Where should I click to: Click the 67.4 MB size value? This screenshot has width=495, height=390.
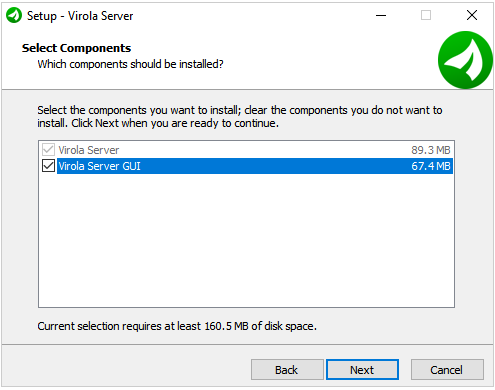(431, 166)
